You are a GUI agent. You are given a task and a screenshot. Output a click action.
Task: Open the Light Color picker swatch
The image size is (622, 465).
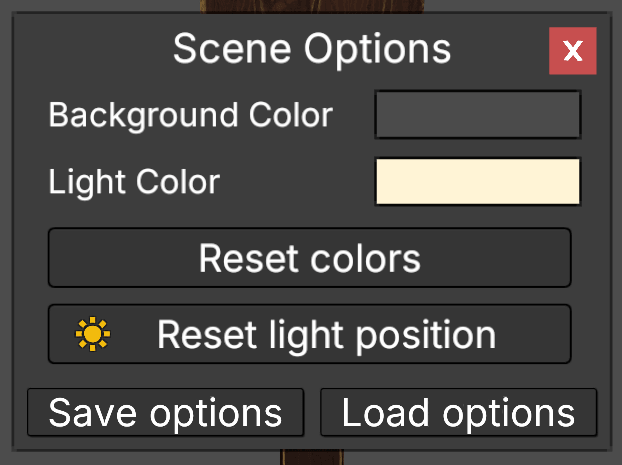pos(477,182)
